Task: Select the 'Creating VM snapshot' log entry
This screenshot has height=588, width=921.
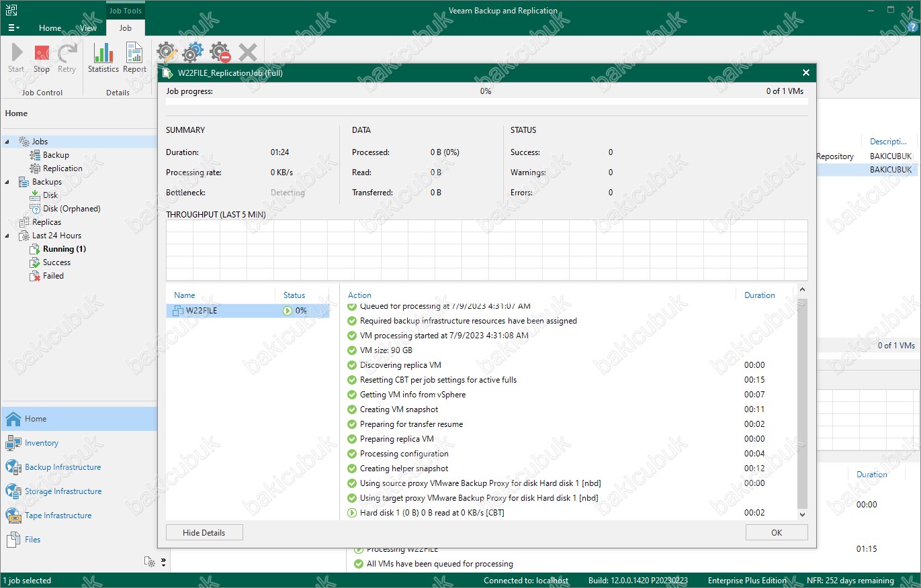Action: coord(399,409)
